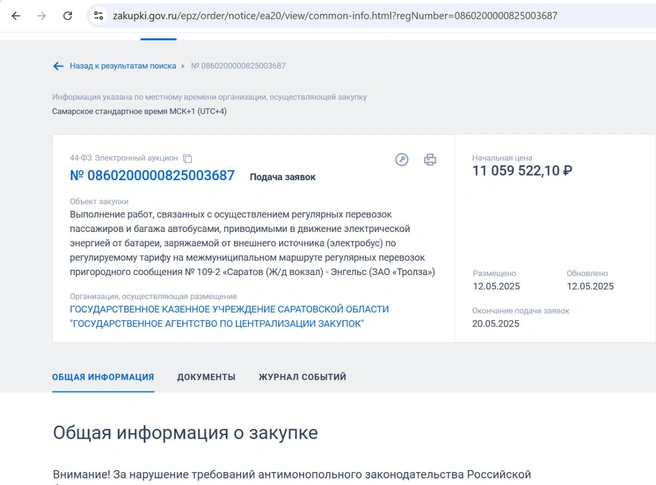
Task: Click the 'Размещено' date 12.05.2025
Action: (497, 287)
